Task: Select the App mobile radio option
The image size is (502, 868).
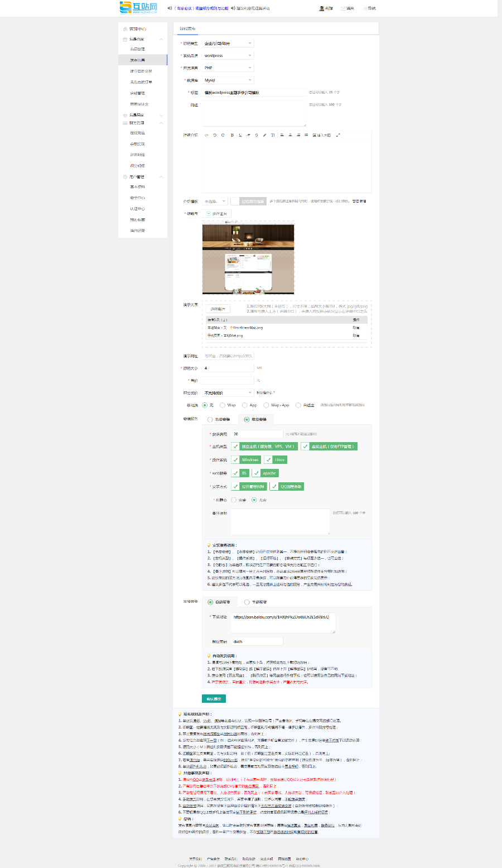Action: coord(244,405)
